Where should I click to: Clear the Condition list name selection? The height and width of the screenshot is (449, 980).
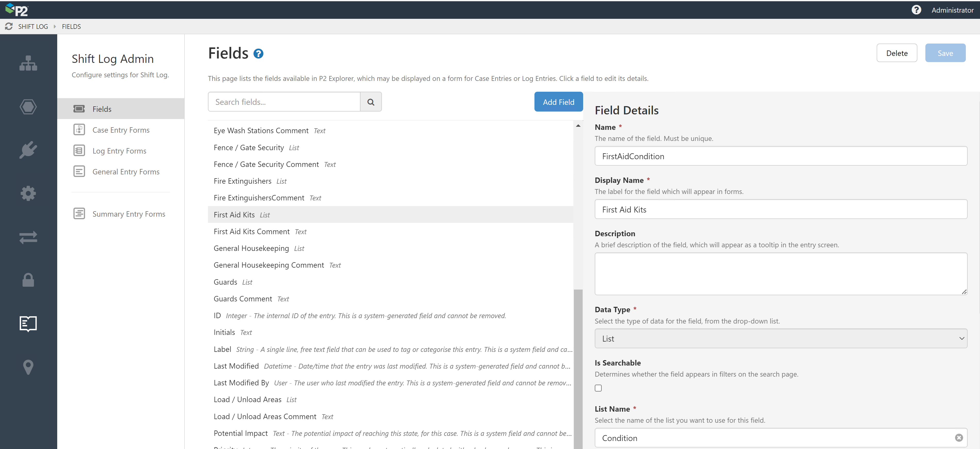959,438
